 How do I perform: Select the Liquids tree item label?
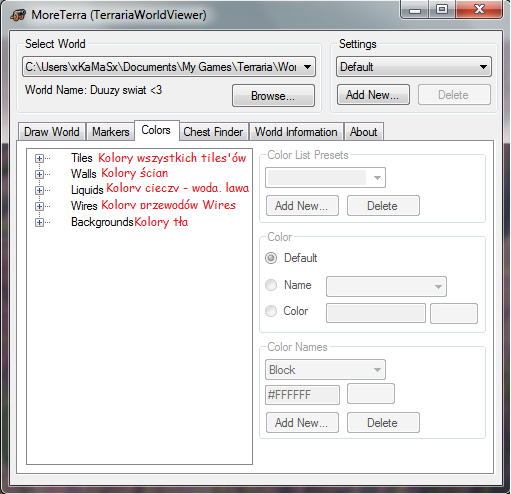coord(87,190)
